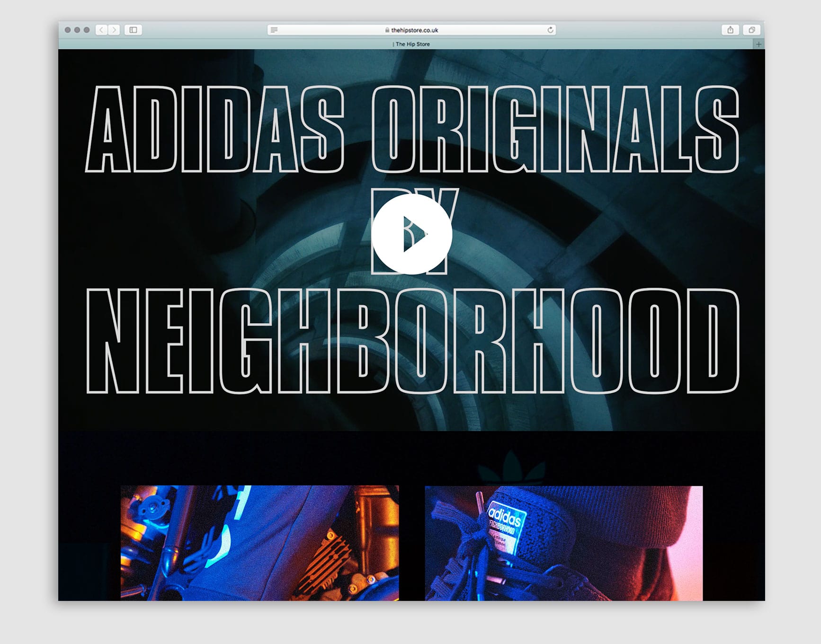Maximize the Safari window
This screenshot has width=821, height=644.
(87, 30)
